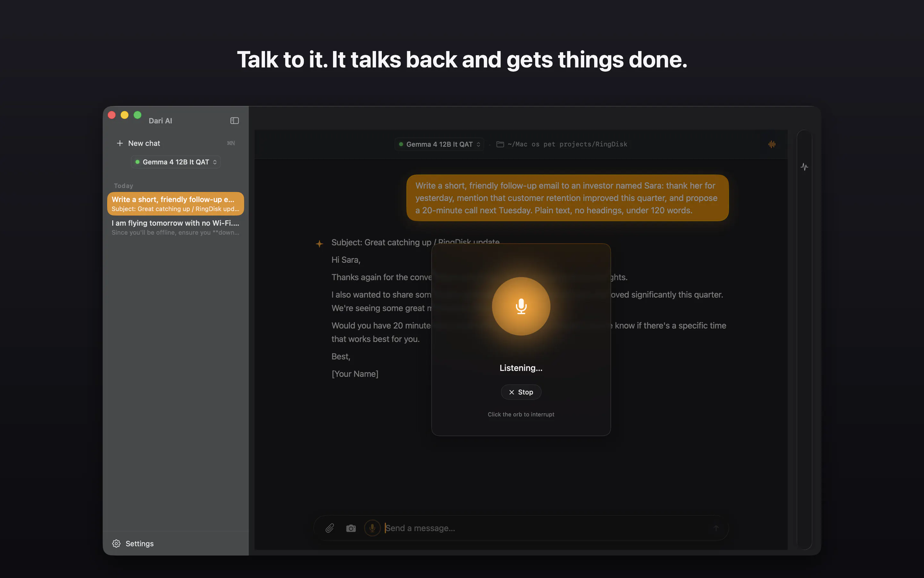Click the '[Your Name]' text
Screen dimensions: 924x578
tap(355, 374)
